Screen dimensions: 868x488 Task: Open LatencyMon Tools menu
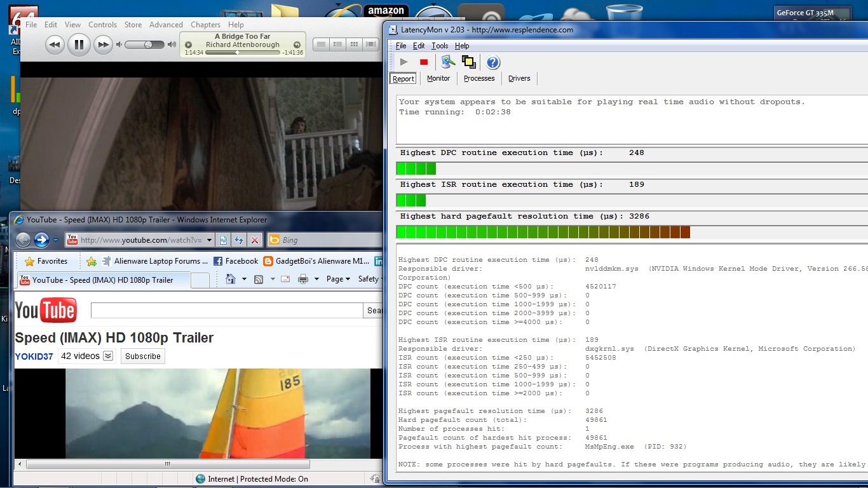pos(440,46)
